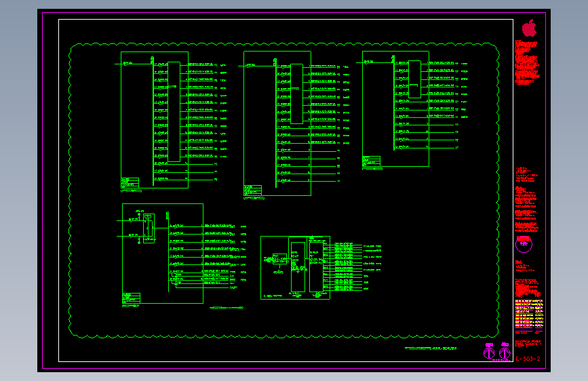Click the bottom-left panel diagram with transfer switch

click(x=182, y=255)
